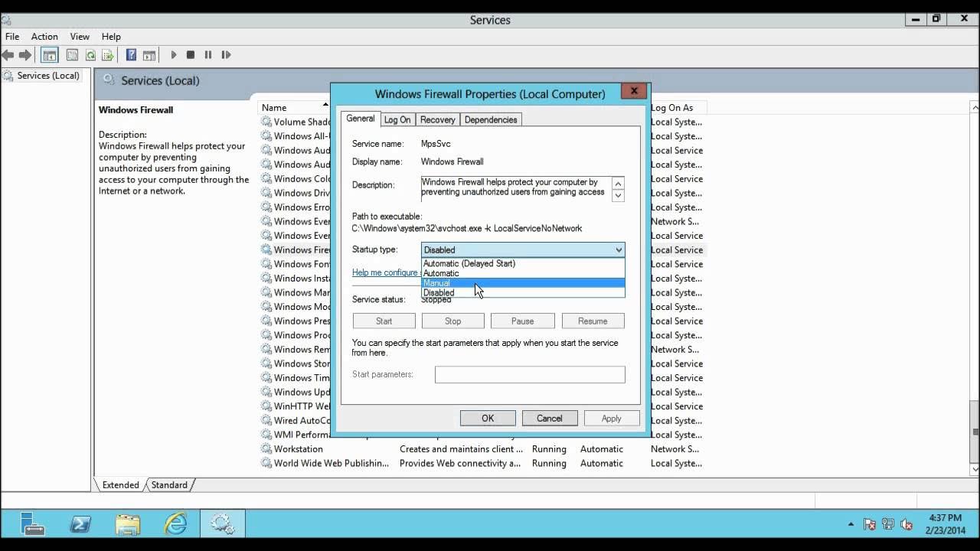Sort the list by Log On As column
This screenshot has width=980, height=551.
click(x=677, y=108)
